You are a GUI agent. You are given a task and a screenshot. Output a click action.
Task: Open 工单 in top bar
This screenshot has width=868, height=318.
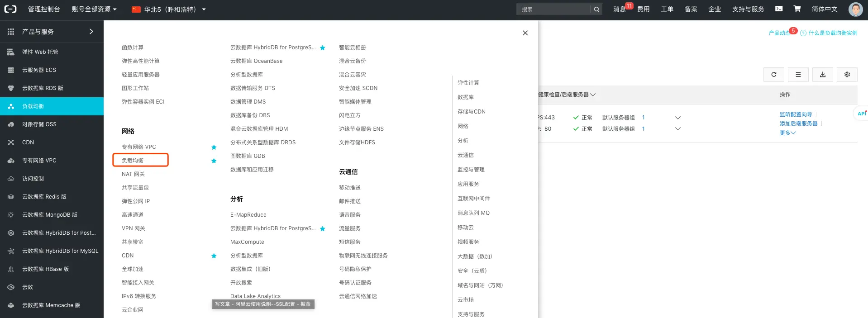[x=667, y=9]
